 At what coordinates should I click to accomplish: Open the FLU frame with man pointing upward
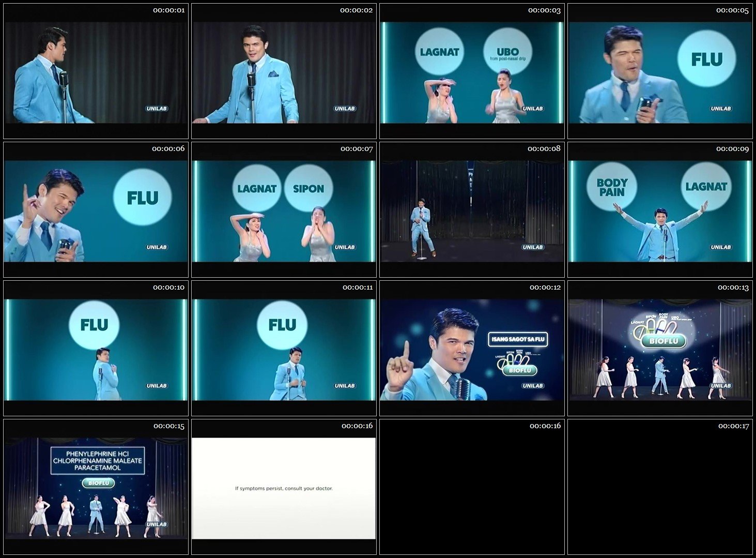coord(96,210)
